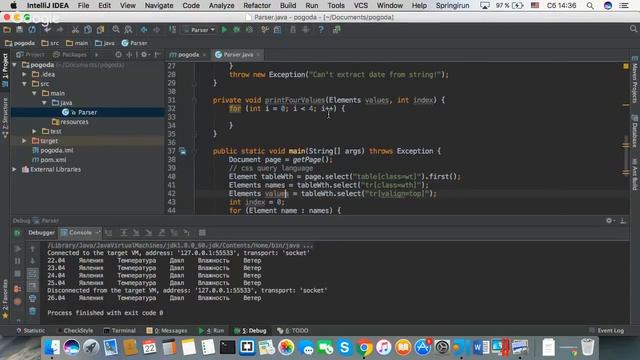Click the Open file toolbar icon
Screen dimensions: 640x360
7,30
